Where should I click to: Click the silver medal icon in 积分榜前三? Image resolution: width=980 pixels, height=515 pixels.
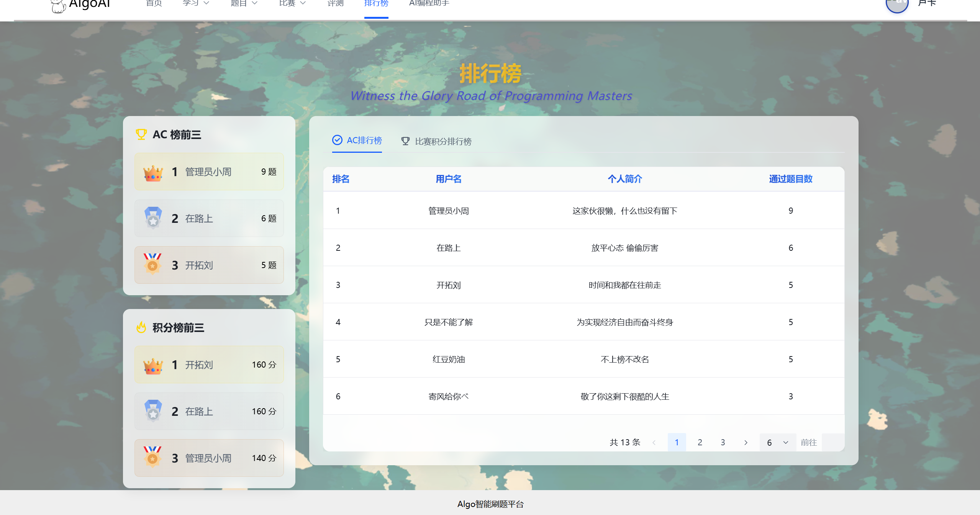pos(153,411)
